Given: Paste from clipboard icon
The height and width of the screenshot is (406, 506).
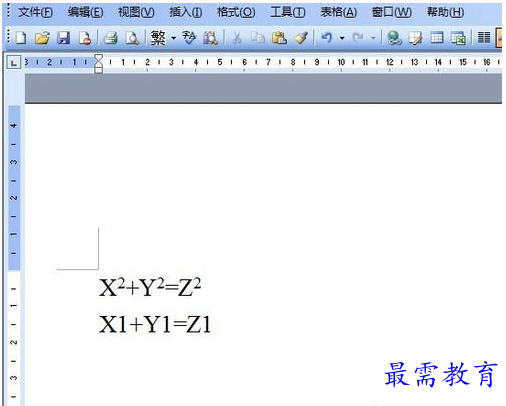Looking at the screenshot, I should coord(279,38).
